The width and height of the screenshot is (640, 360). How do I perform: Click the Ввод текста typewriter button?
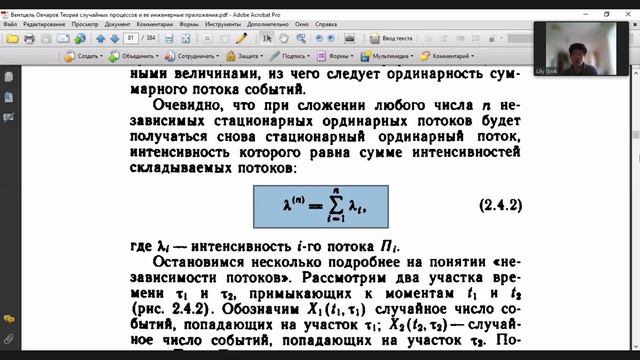(x=391, y=38)
